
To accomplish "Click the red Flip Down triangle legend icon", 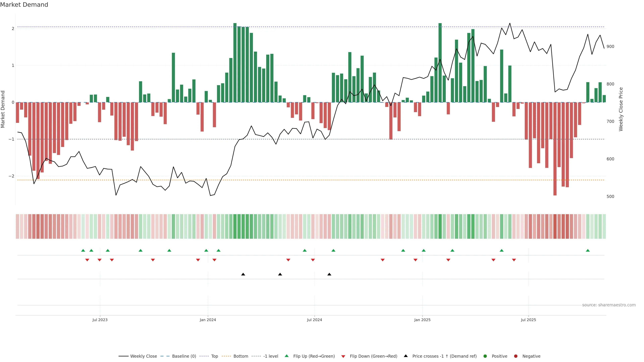I will pos(343,356).
